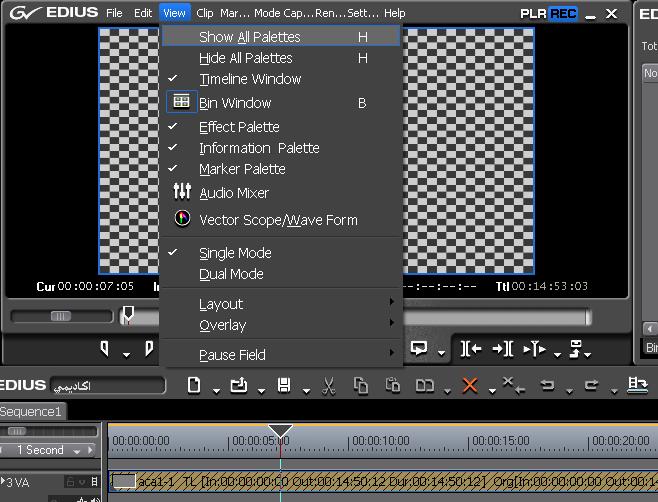Select Dual Mode option
Image resolution: width=658 pixels, height=502 pixels.
[231, 274]
